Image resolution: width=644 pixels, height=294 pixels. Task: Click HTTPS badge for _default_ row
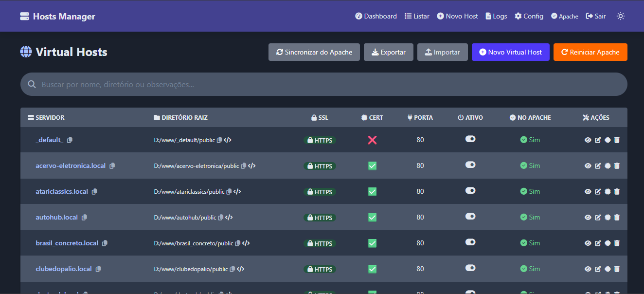320,140
